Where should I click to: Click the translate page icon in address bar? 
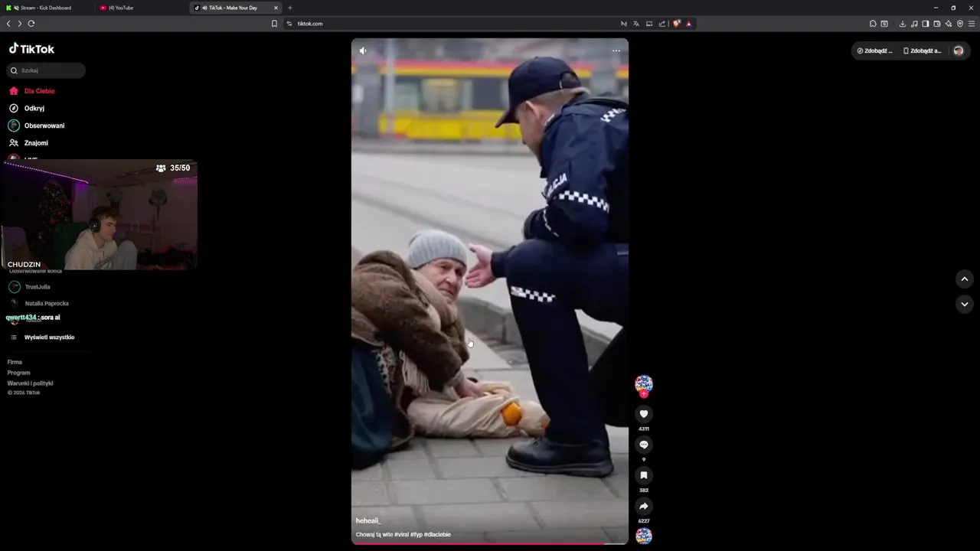click(636, 24)
